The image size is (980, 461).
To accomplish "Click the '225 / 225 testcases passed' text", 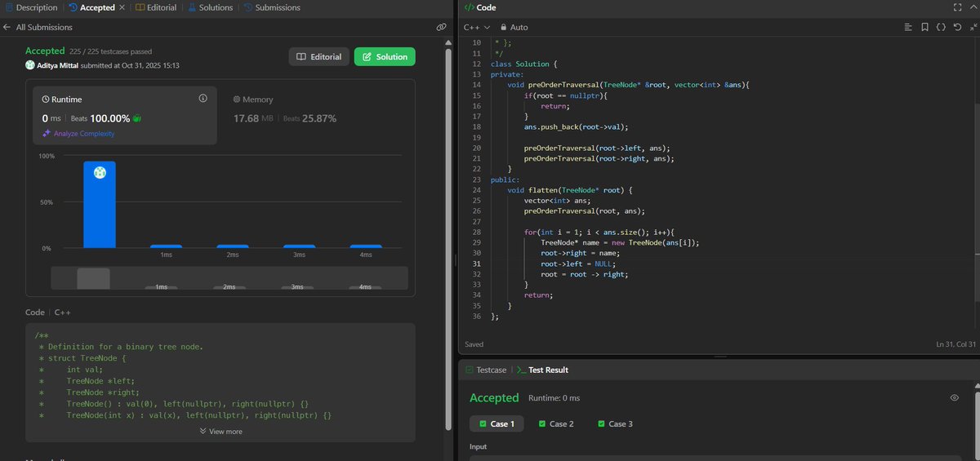I will pos(110,51).
